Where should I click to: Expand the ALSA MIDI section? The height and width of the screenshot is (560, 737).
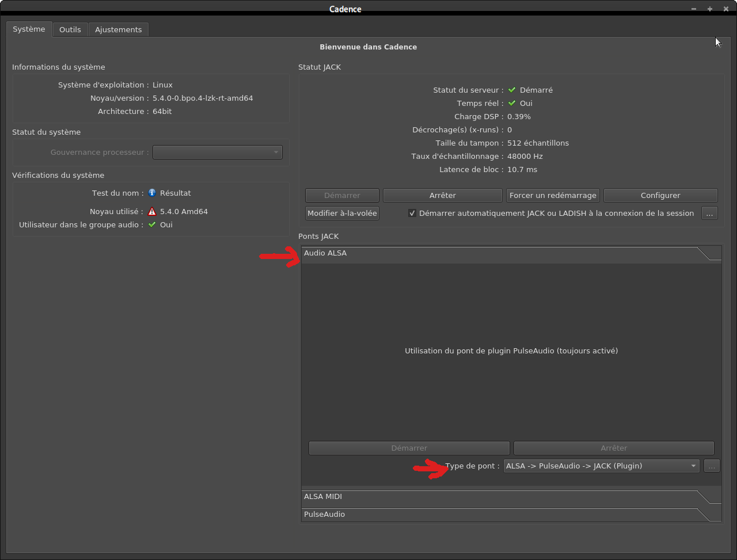coord(511,497)
